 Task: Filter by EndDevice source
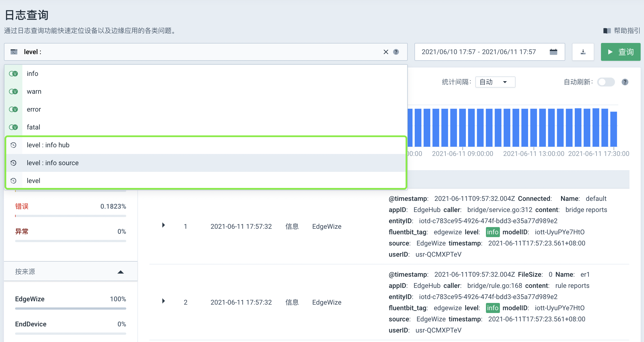pos(31,324)
